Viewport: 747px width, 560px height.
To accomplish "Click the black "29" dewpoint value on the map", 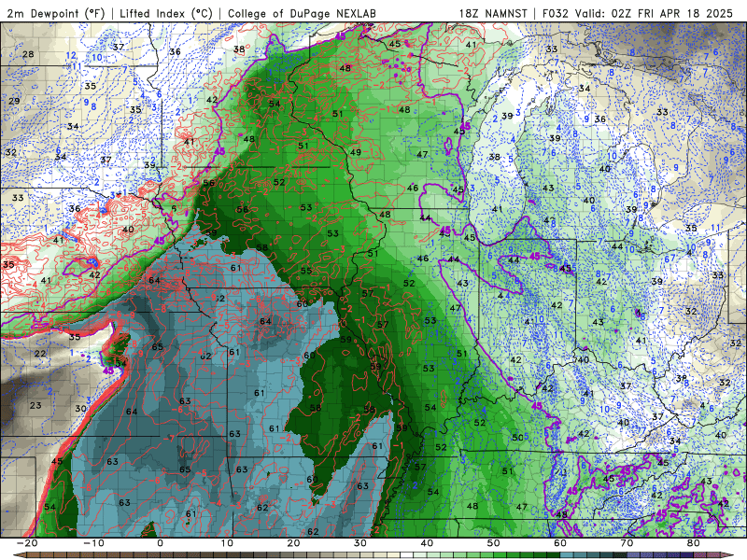I will pos(14,101).
